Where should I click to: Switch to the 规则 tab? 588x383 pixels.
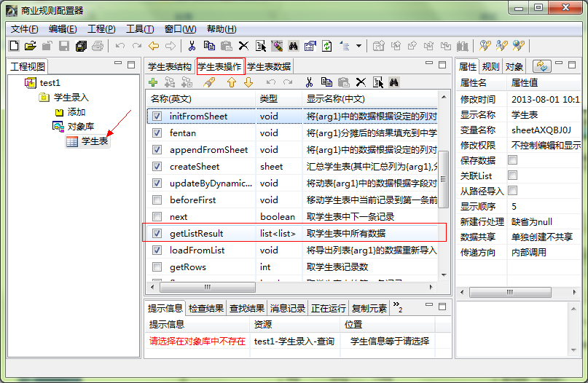490,67
